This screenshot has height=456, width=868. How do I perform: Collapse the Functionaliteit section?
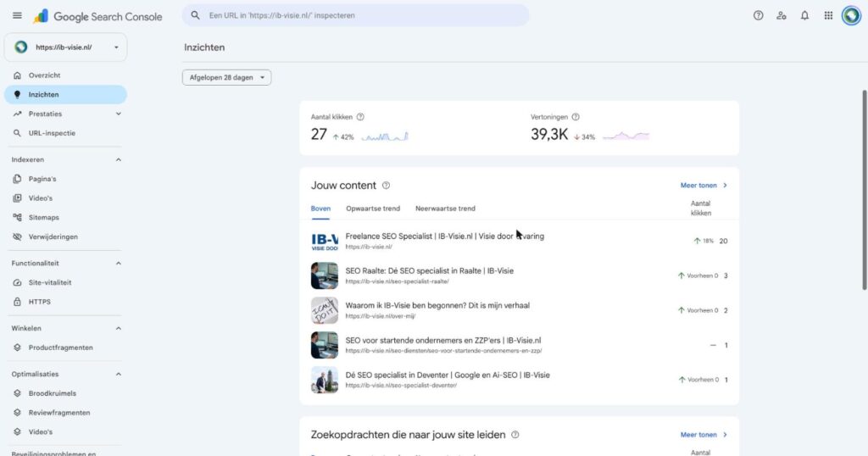pos(118,264)
